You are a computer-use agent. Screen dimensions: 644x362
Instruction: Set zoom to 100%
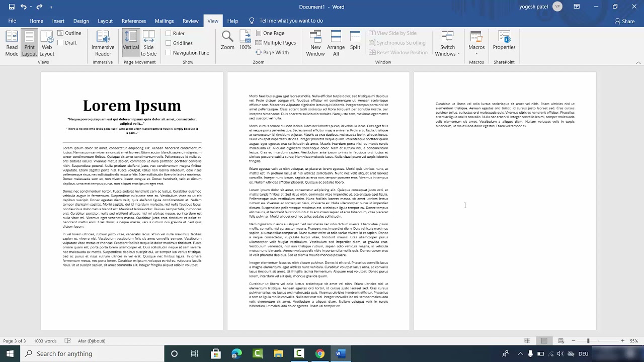click(245, 41)
